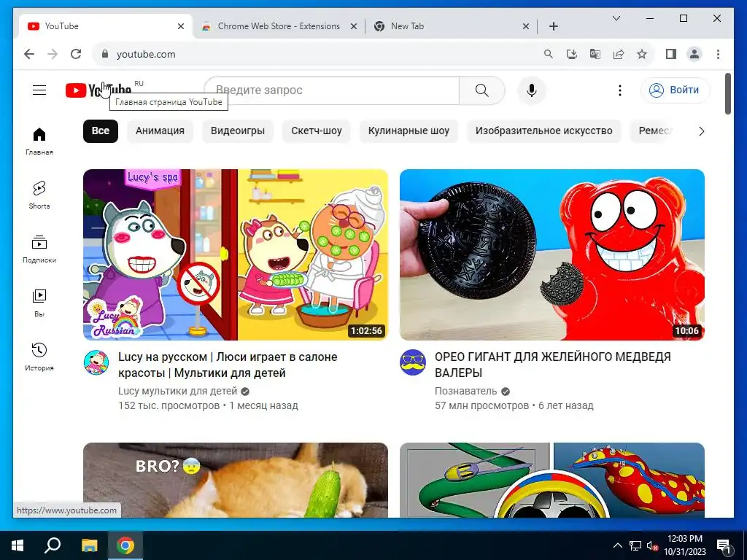This screenshot has height=560, width=747.
Task: Click the install app icon in address bar
Action: pos(572,54)
